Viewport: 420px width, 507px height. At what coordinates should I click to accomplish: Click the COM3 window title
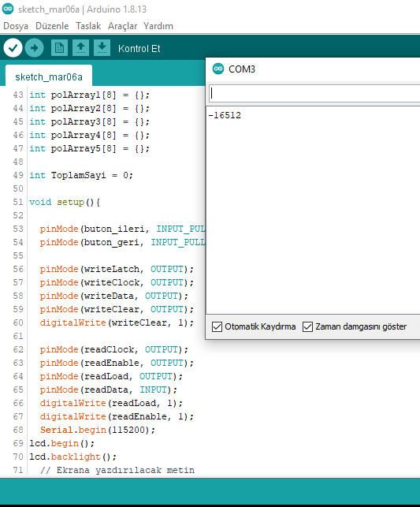pos(242,69)
